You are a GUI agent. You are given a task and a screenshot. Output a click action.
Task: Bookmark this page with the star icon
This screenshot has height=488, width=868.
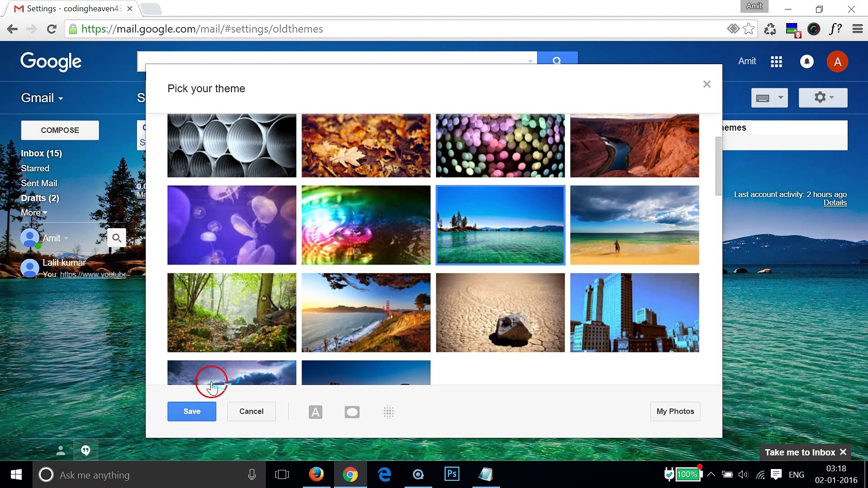749,29
